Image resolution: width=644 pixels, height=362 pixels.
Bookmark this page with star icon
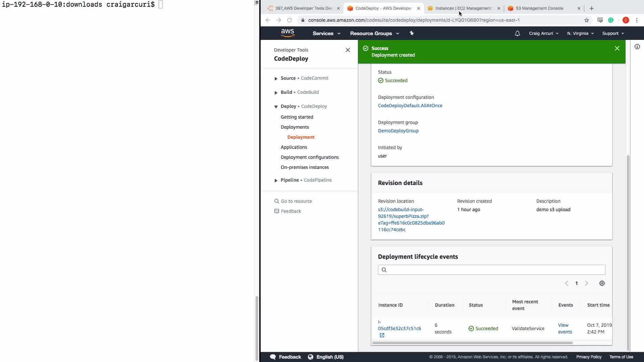pos(586,20)
